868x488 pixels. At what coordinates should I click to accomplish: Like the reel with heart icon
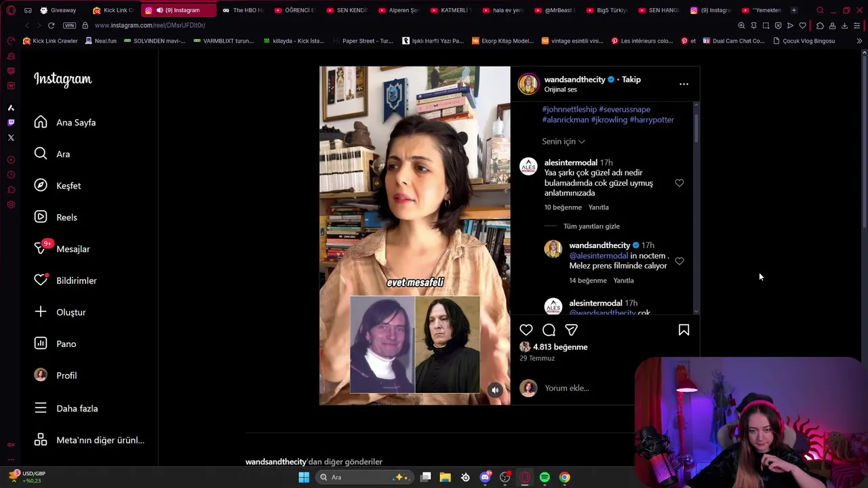point(526,330)
